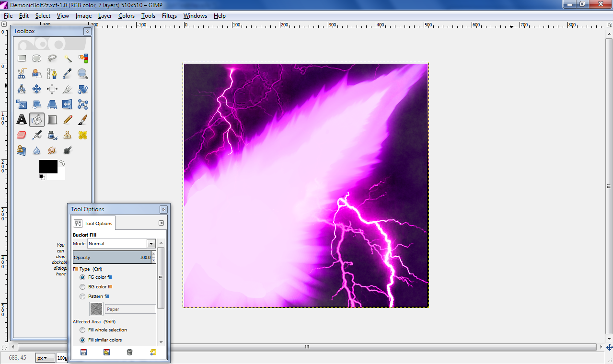Open the Windows menu
The image size is (613, 364).
[x=195, y=16]
